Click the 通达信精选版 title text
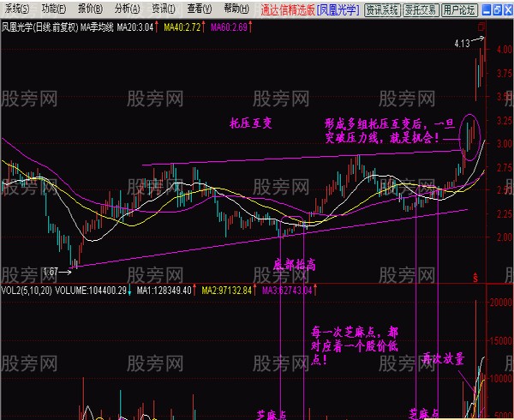Screen dimensions: 514x420 (x=287, y=10)
